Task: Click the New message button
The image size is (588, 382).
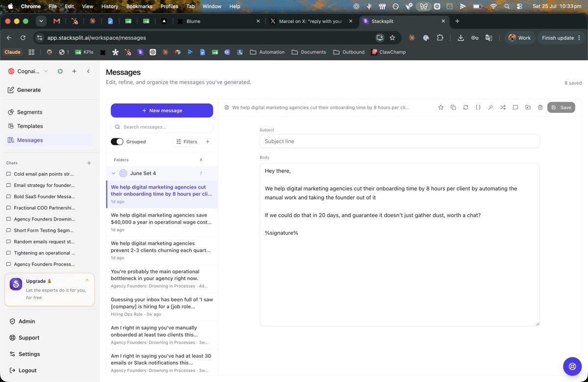Action: (x=162, y=110)
